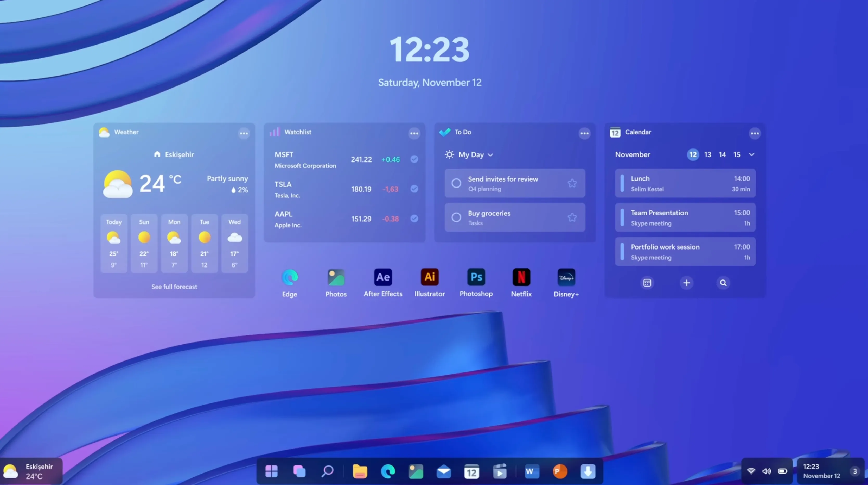Star the "Send invites for review" task
This screenshot has width=868, height=485.
click(x=572, y=183)
